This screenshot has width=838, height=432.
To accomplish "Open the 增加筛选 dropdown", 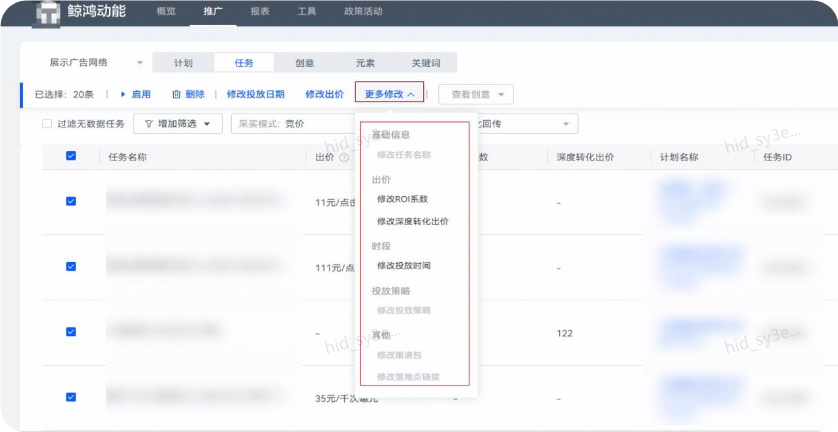I will (x=178, y=124).
